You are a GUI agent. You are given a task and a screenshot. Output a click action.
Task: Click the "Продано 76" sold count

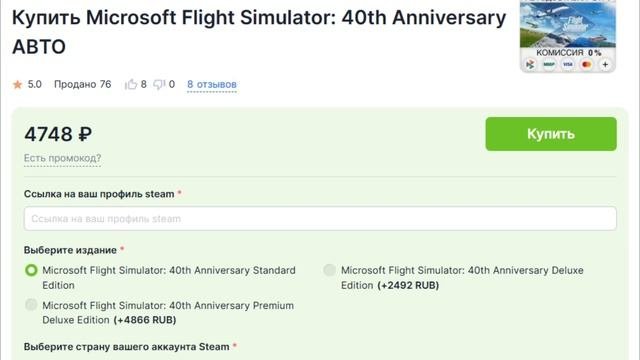(x=82, y=84)
